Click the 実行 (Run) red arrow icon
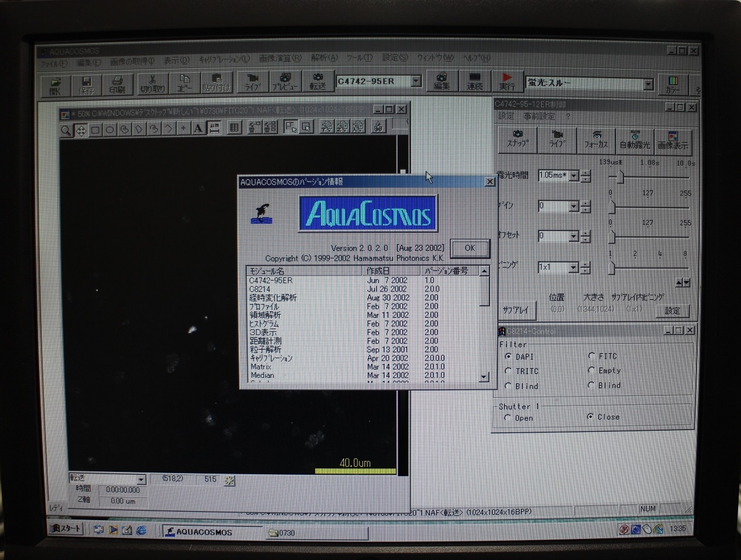 pos(507,81)
